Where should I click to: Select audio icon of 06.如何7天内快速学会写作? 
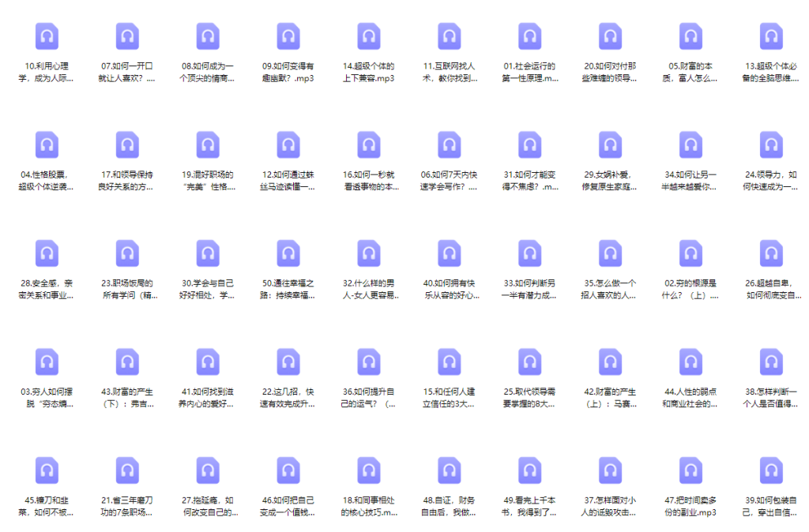450,145
